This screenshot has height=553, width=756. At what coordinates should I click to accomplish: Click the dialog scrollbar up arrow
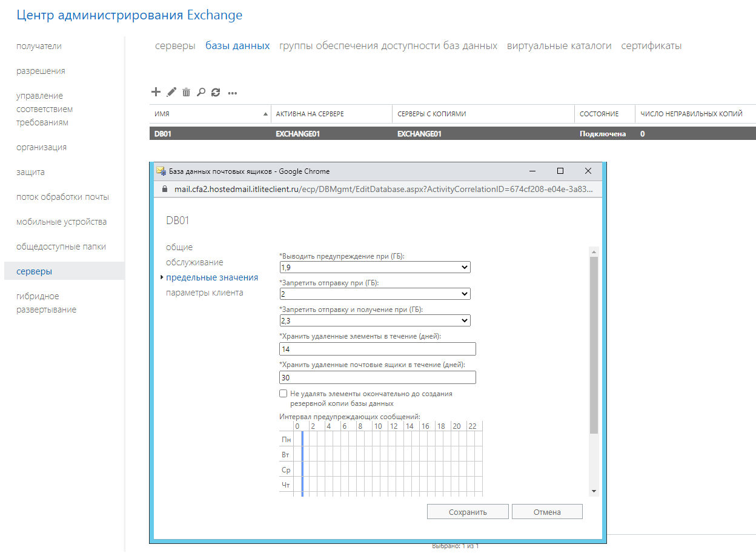pyautogui.click(x=594, y=251)
